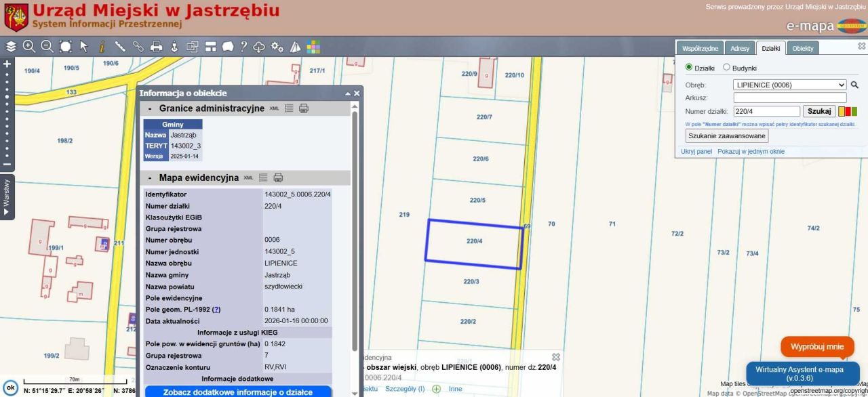Select the ruler measurement tool
The image size is (868, 397).
(x=120, y=47)
